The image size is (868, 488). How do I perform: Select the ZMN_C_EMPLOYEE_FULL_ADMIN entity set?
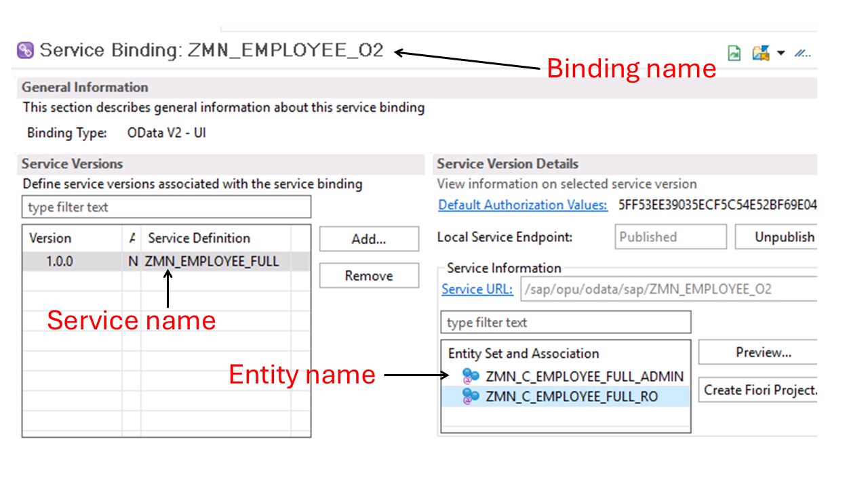584,377
